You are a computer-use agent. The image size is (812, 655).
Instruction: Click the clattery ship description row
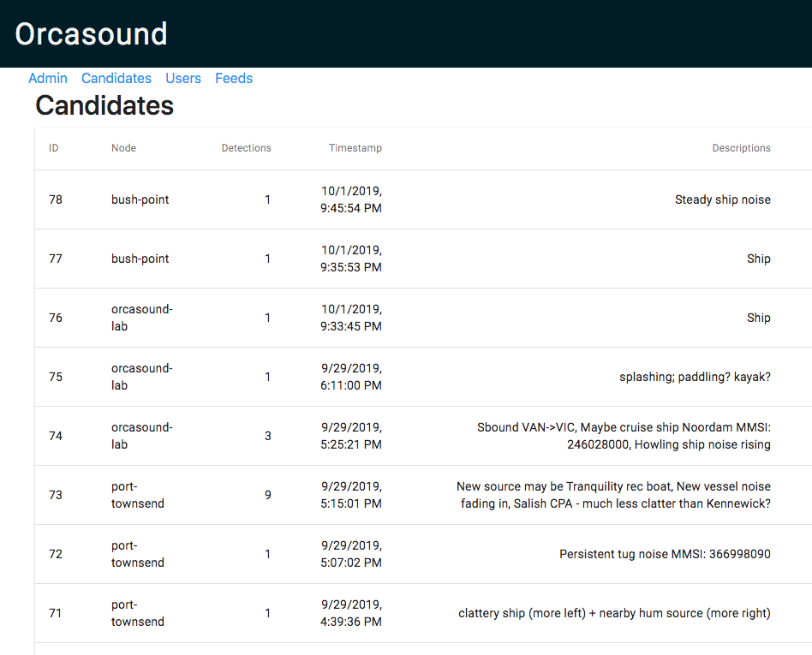point(423,613)
